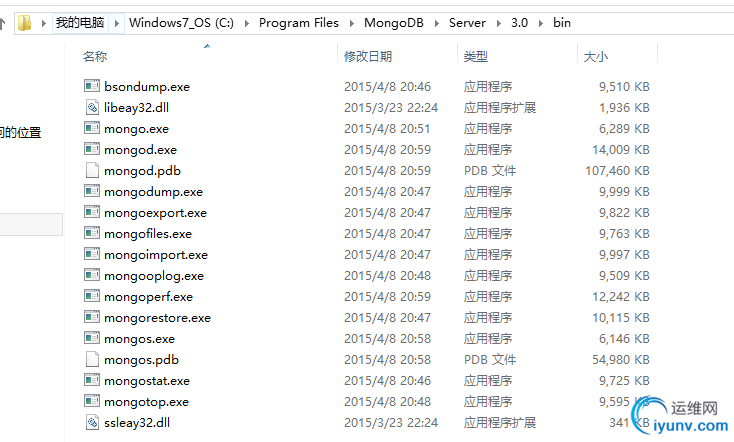Click the mongoexport.exe application icon

(x=92, y=212)
